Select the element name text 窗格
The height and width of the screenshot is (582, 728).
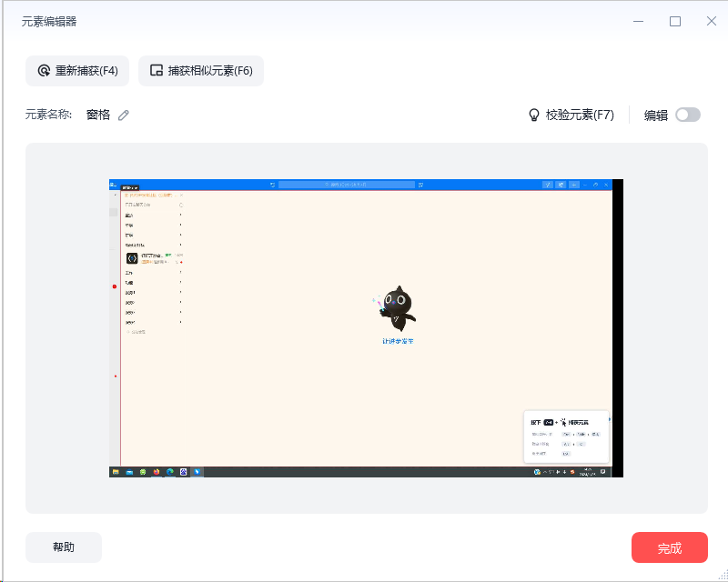point(98,115)
